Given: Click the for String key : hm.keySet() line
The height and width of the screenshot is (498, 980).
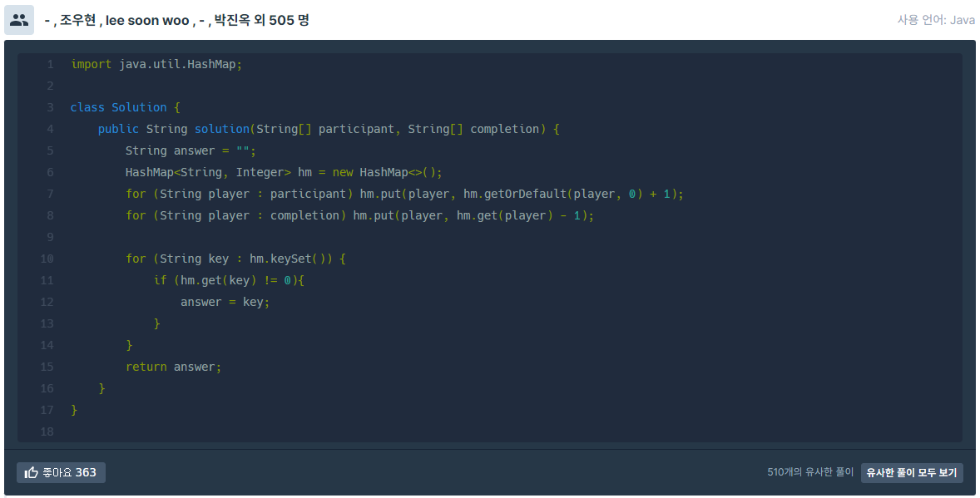Looking at the screenshot, I should click(235, 259).
